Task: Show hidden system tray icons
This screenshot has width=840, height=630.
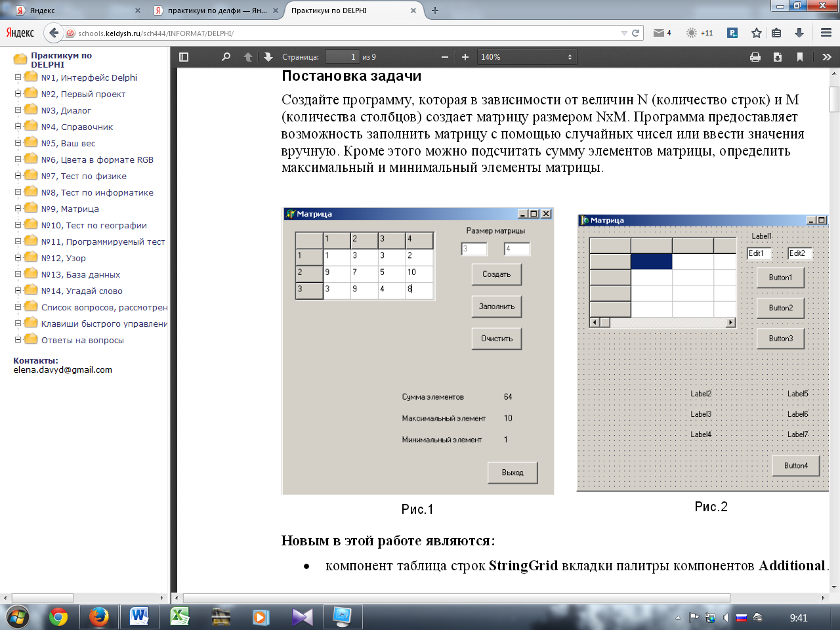Action: (678, 618)
